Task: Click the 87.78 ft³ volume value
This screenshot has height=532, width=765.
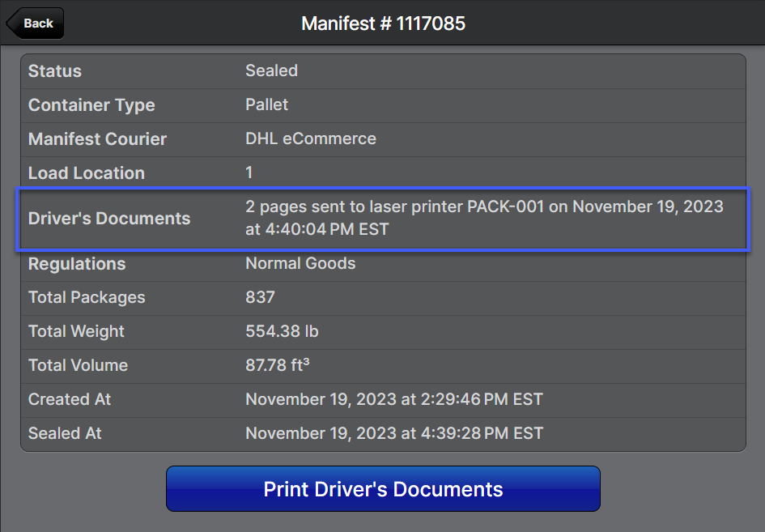Action: (277, 366)
